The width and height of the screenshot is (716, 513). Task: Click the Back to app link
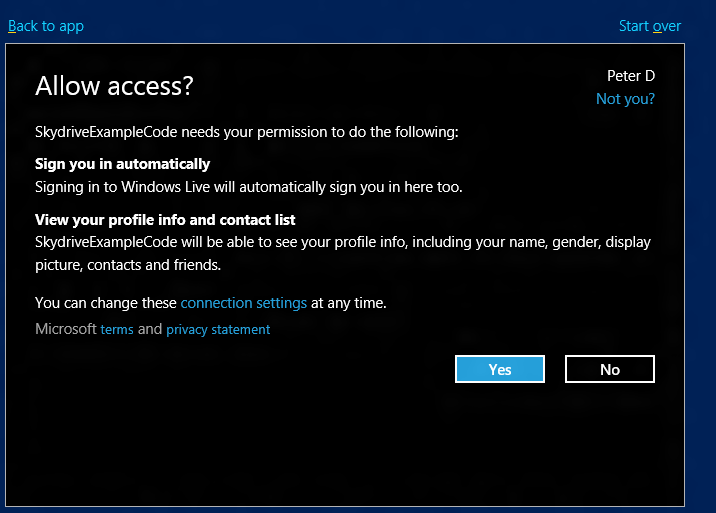point(46,26)
